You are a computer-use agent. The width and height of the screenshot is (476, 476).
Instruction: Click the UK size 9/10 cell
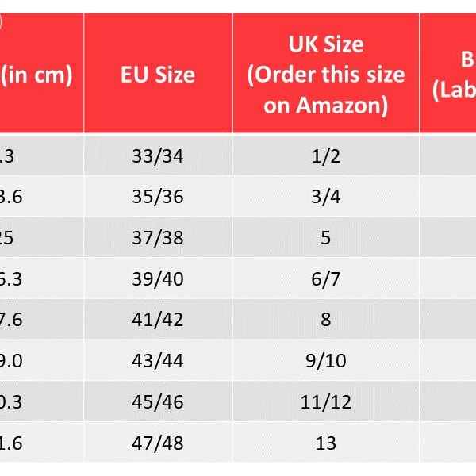[325, 361]
